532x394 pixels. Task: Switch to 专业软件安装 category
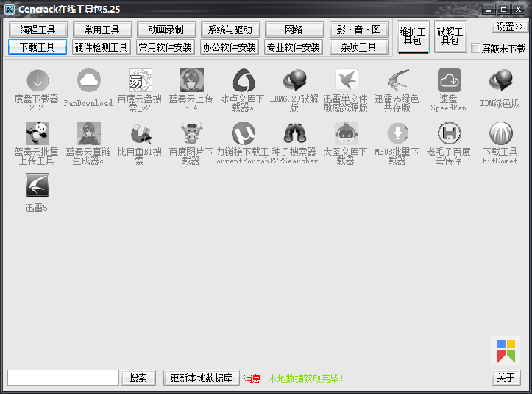[294, 47]
